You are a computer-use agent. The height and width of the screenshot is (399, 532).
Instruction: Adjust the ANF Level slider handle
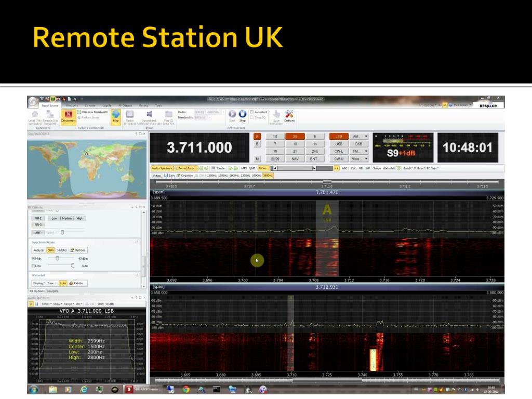point(62,232)
